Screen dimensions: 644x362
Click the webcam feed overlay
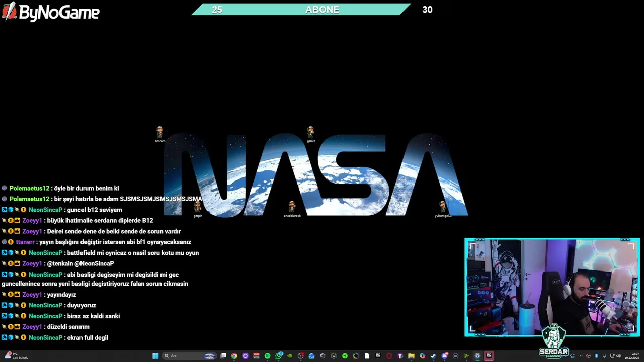(x=552, y=287)
